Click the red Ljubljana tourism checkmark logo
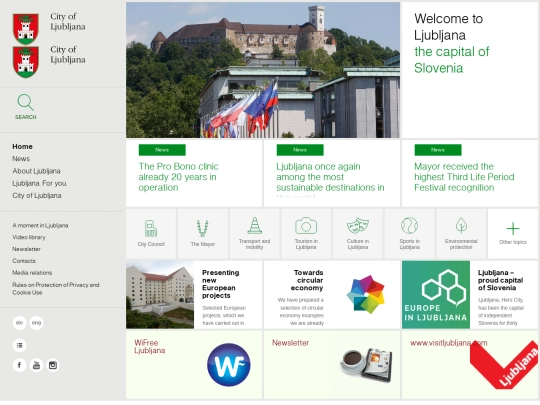The image size is (540, 405). (504, 364)
